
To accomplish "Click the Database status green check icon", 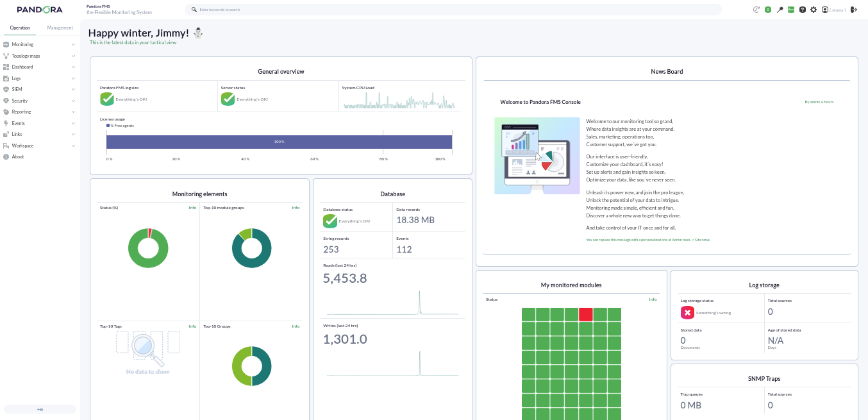I will [x=330, y=221].
